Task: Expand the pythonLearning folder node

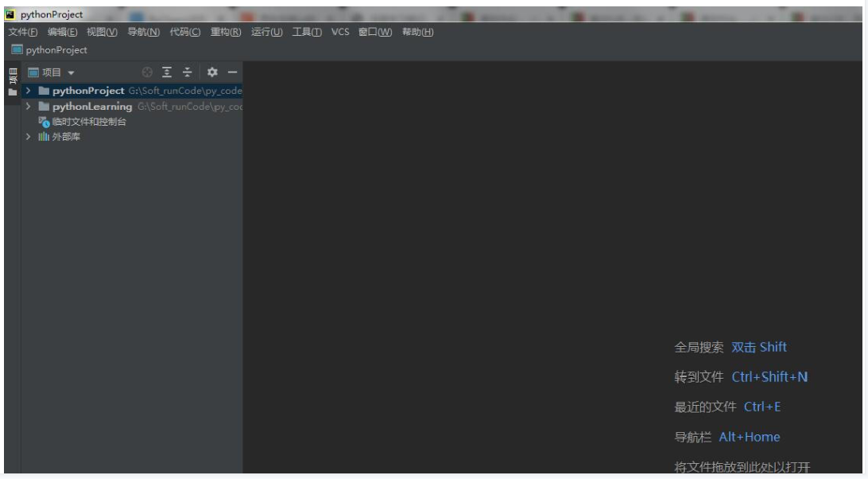Action: click(x=29, y=106)
